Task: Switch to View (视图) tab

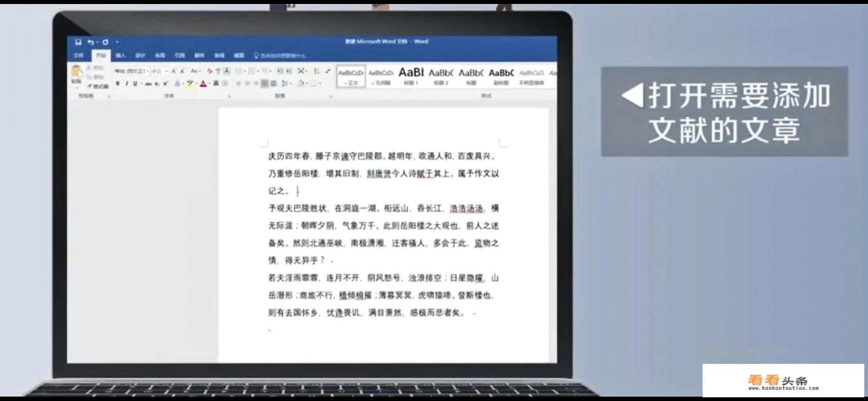Action: tap(239, 56)
